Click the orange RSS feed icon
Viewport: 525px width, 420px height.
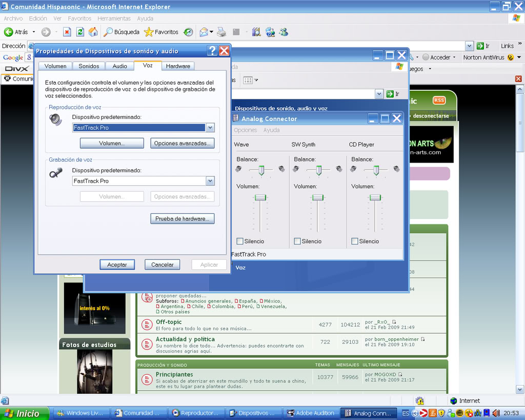pos(439,101)
